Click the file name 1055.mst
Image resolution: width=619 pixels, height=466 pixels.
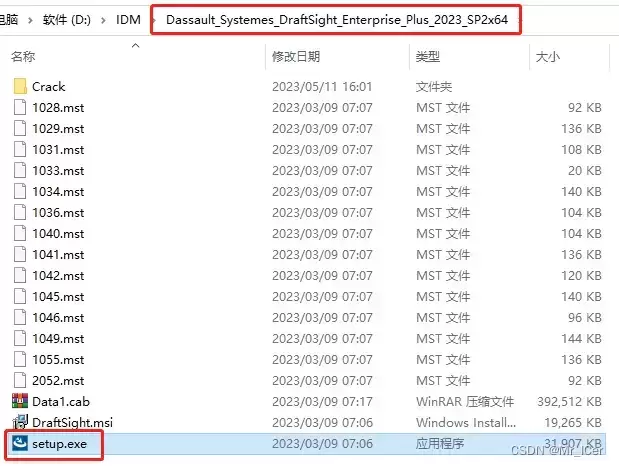click(58, 359)
